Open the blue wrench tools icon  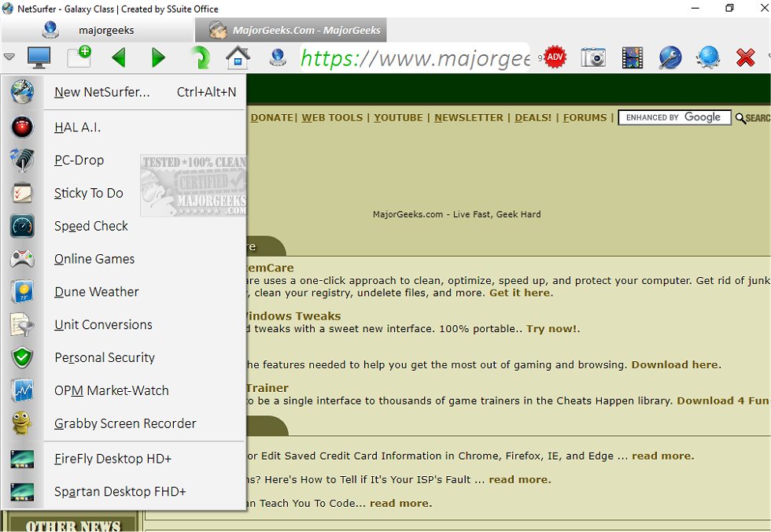[670, 57]
